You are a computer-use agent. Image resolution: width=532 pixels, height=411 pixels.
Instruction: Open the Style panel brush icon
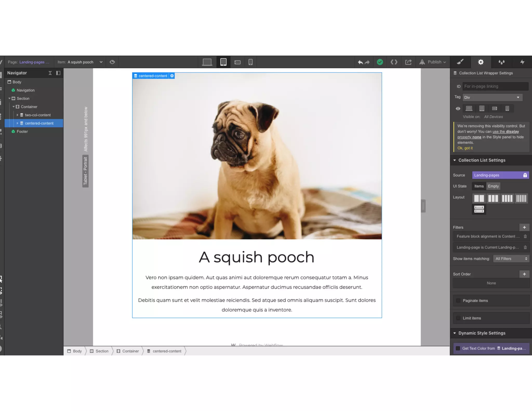[460, 62]
